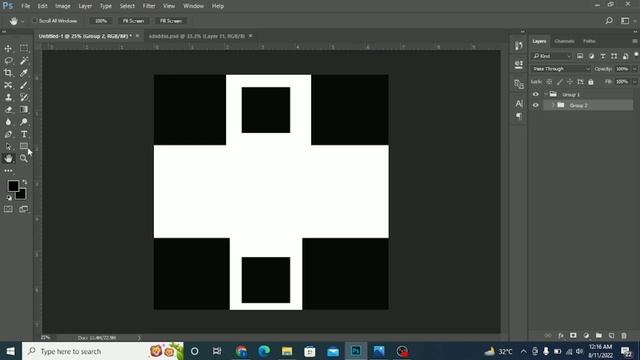Image resolution: width=640 pixels, height=360 pixels.
Task: Select the Lasso tool
Action: [x=8, y=61]
